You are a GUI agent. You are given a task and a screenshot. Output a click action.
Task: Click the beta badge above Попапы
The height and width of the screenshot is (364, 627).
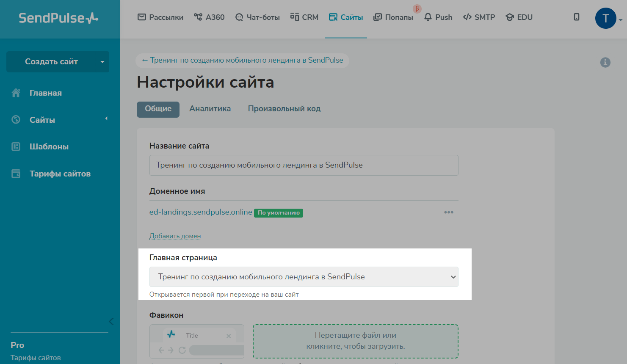coord(417,8)
